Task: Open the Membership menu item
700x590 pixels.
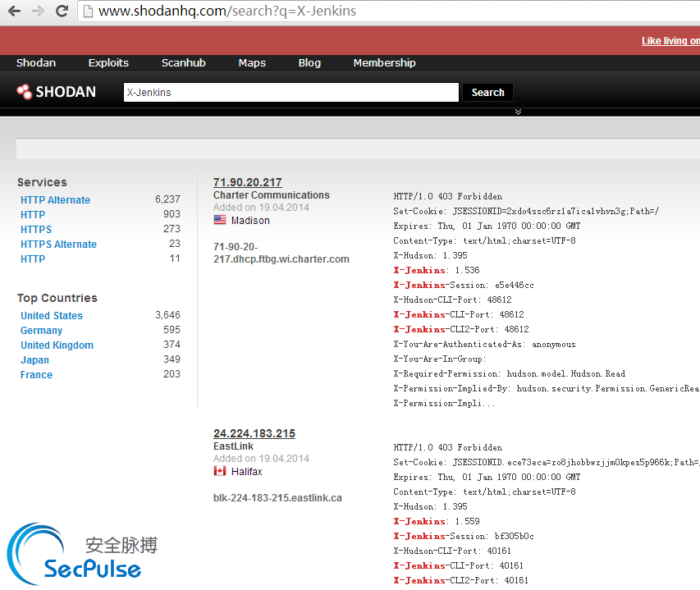Action: (384, 63)
